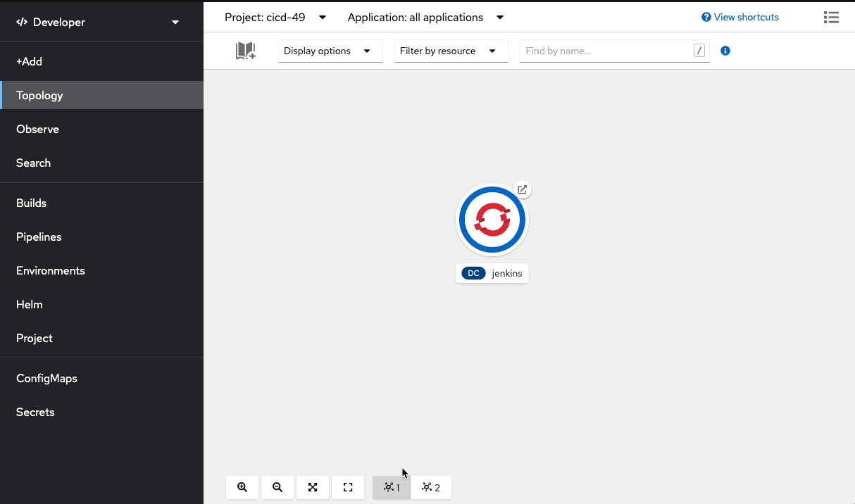Open ConfigMaps in sidebar
Image resolution: width=855 pixels, height=504 pixels.
coord(101,378)
